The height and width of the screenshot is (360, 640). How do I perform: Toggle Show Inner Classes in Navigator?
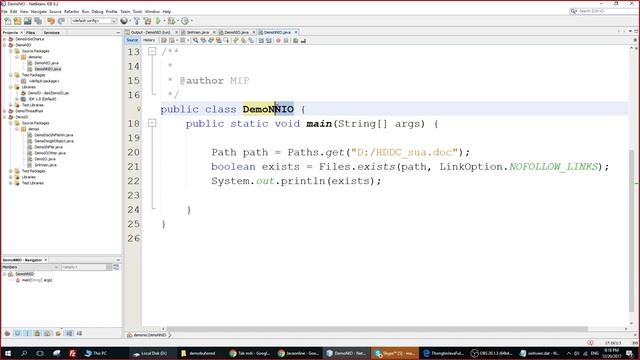tap(47, 333)
